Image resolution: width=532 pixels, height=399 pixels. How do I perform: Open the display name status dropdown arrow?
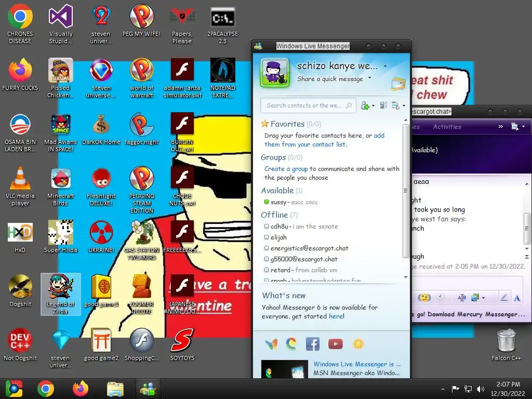(385, 66)
